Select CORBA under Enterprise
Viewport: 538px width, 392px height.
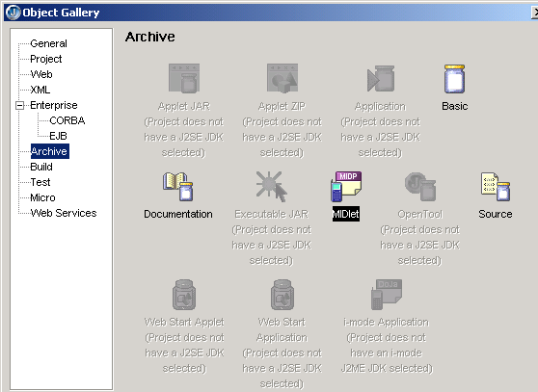pos(67,120)
